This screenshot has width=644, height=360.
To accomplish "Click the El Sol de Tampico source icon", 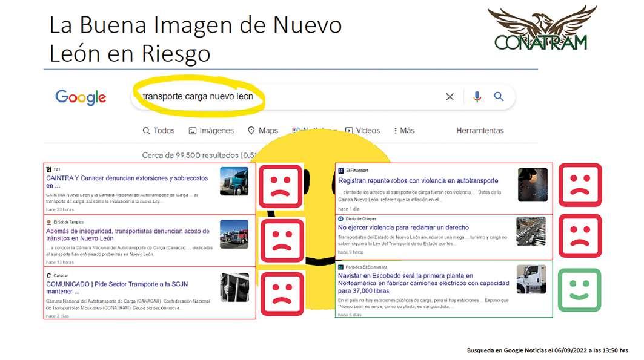I will pyautogui.click(x=49, y=222).
